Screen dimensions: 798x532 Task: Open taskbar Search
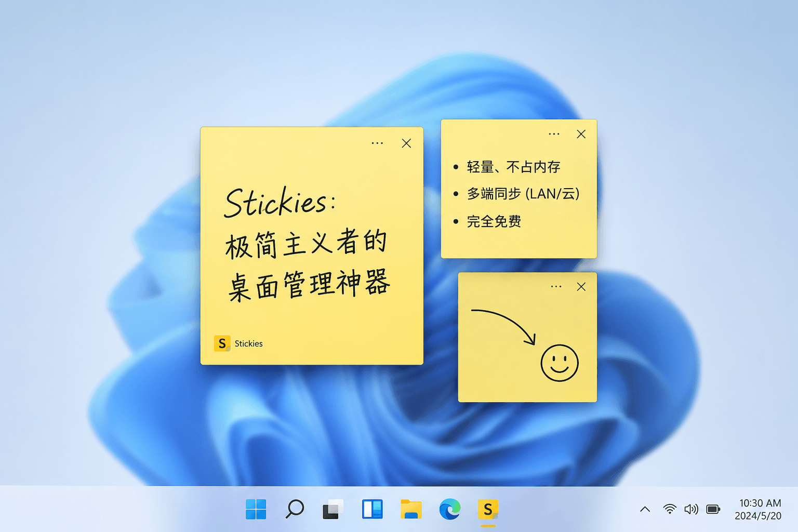295,509
